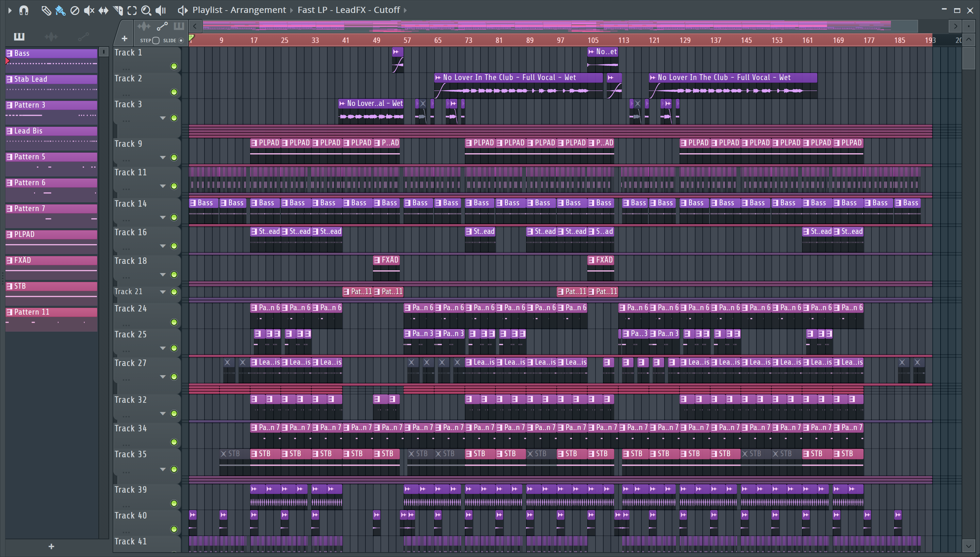Open Playlist - Arrangement breadcrumb menu
The height and width of the screenshot is (557, 980).
click(x=239, y=10)
